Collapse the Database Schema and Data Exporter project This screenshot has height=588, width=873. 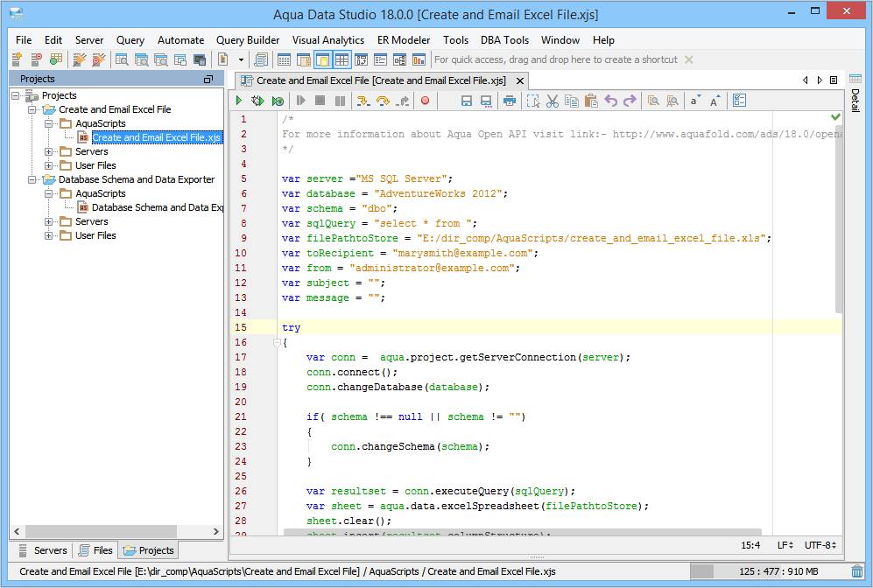pos(32,179)
